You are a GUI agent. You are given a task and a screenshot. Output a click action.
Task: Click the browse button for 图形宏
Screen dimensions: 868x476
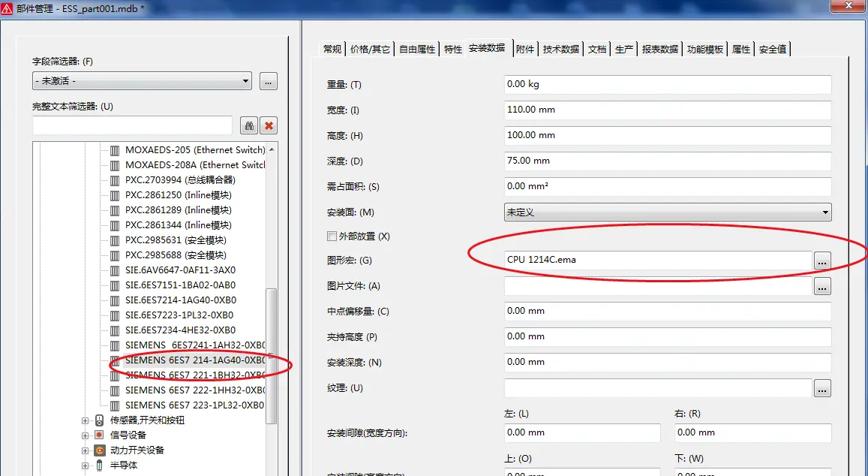(x=822, y=260)
